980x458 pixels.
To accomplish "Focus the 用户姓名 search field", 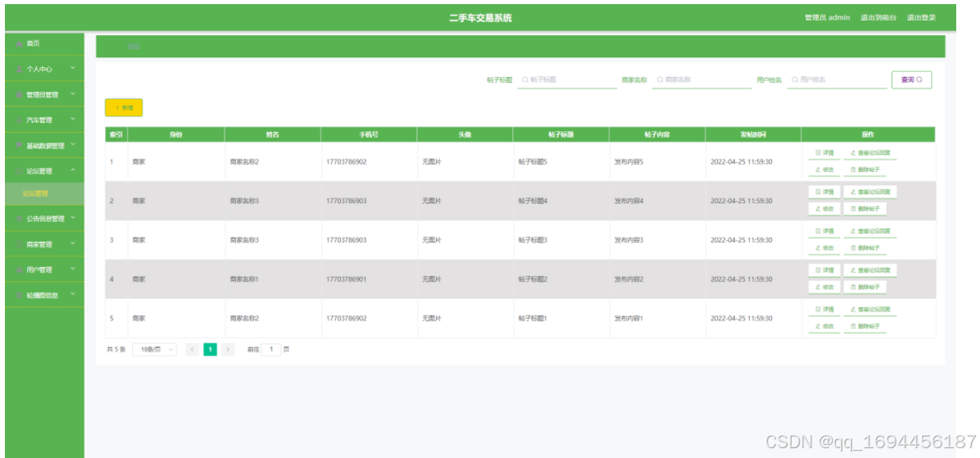I will coord(837,80).
